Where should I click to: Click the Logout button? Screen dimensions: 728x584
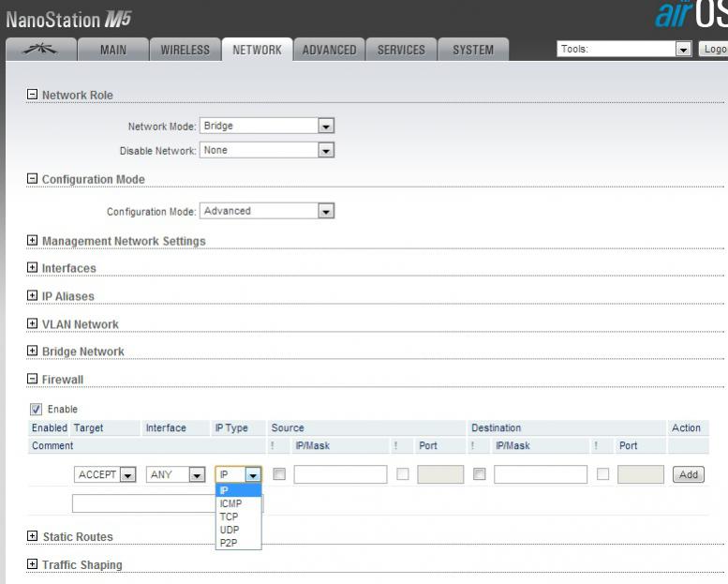pos(714,49)
